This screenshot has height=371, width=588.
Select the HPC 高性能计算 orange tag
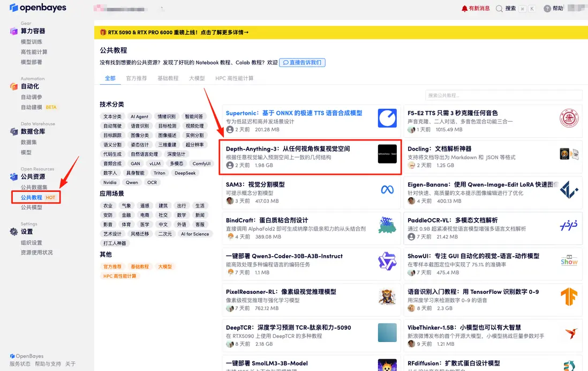pyautogui.click(x=119, y=276)
